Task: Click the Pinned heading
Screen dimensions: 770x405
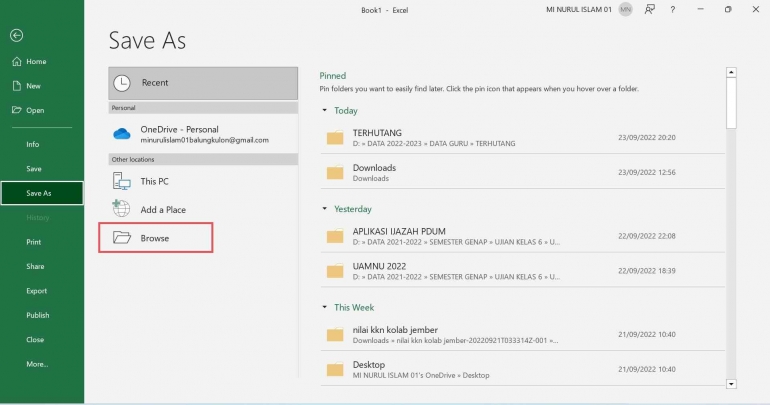Action: tap(332, 76)
